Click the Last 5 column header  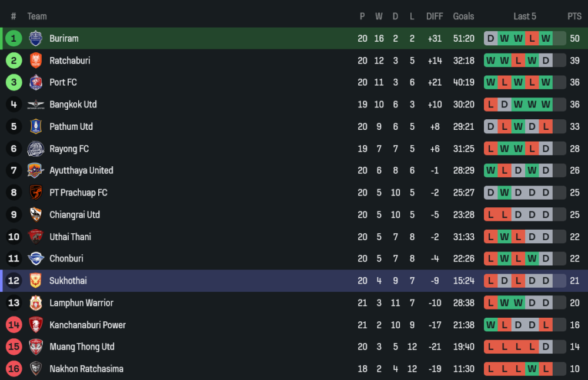click(524, 16)
